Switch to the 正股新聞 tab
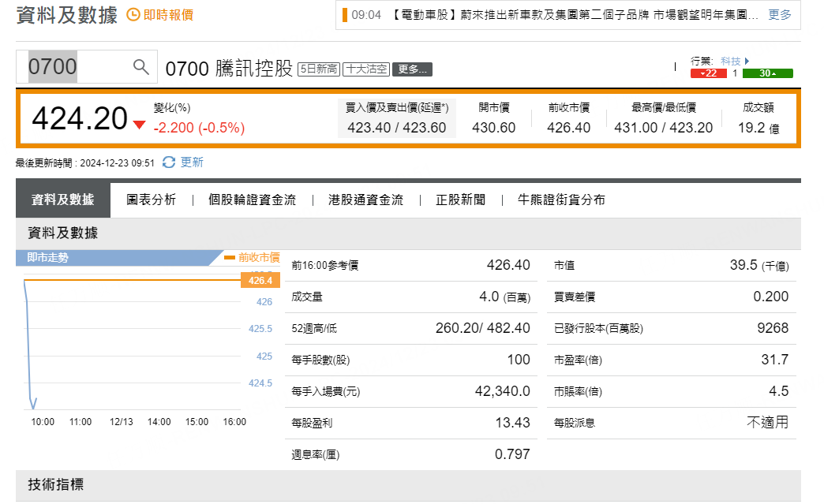Viewport: 824px width, 504px height. pyautogui.click(x=460, y=200)
